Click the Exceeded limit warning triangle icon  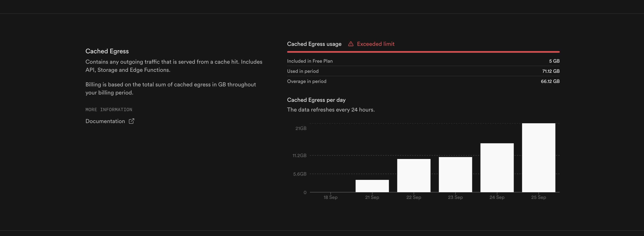coord(351,44)
